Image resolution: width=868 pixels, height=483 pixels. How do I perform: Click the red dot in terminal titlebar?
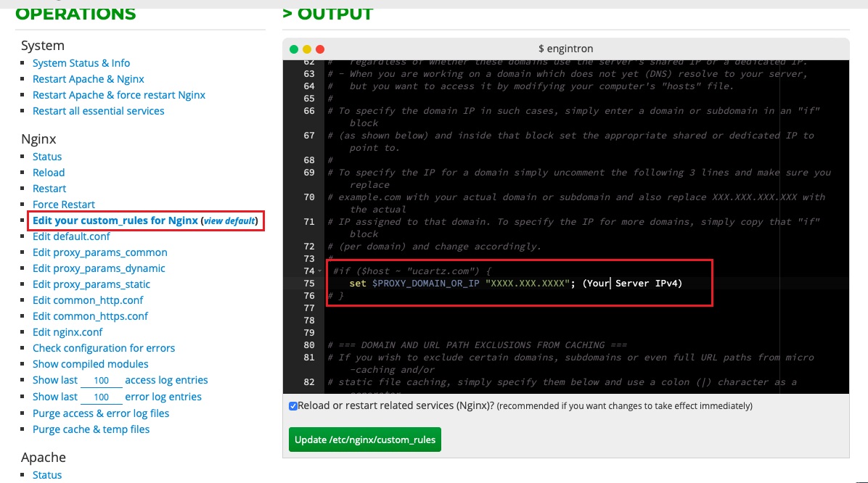pyautogui.click(x=320, y=49)
